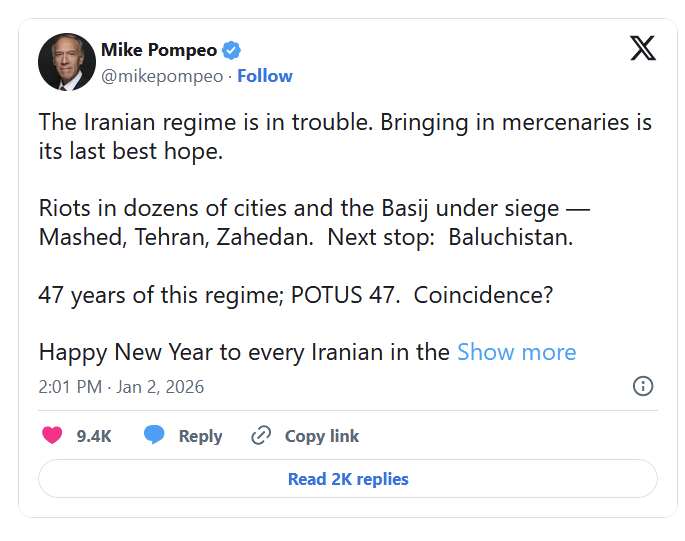Click the paragraph about the Iranian regime in trouble

point(345,138)
